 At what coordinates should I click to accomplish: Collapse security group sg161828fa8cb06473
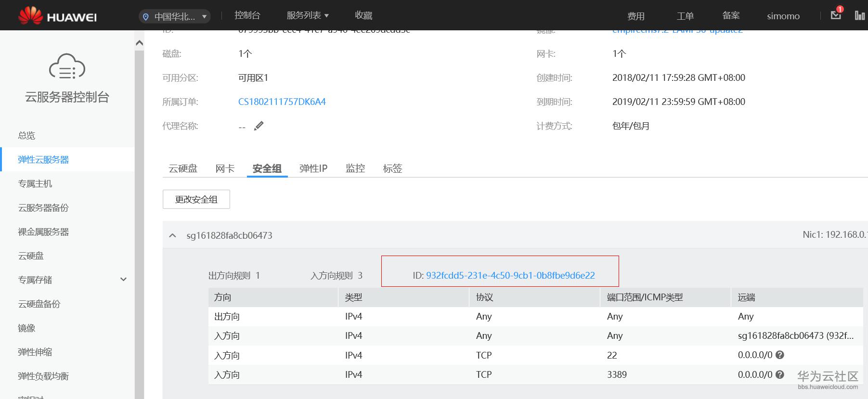pos(172,235)
